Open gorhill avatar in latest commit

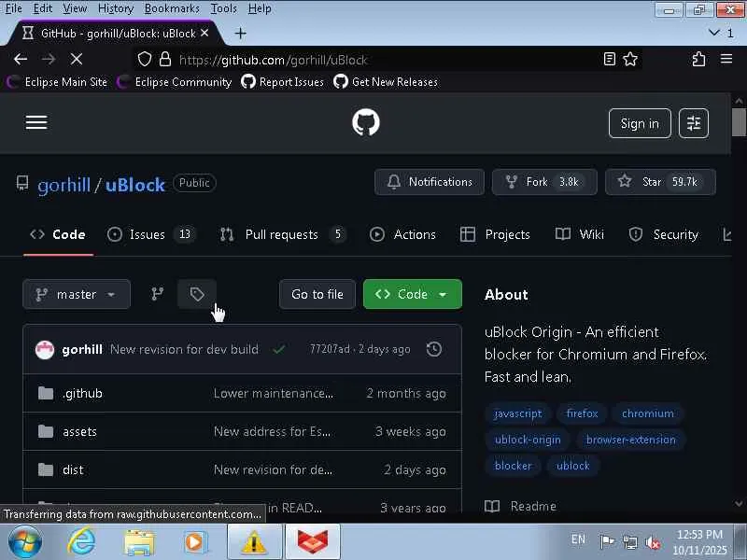45,350
